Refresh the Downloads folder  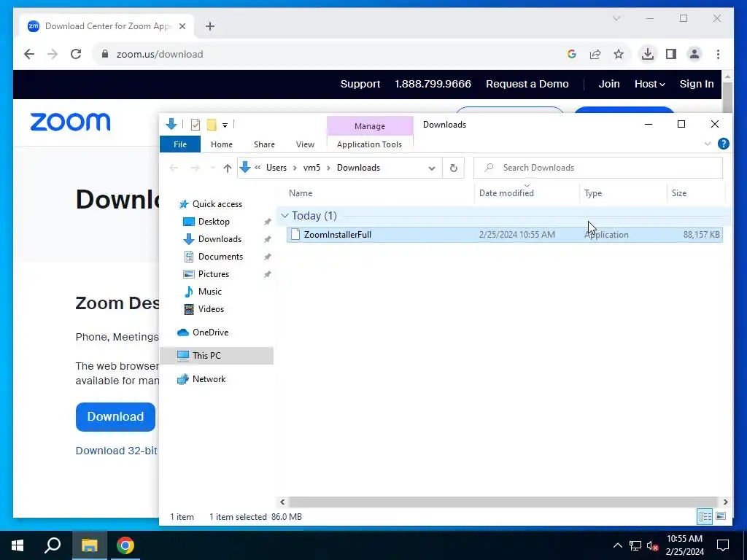pos(454,168)
